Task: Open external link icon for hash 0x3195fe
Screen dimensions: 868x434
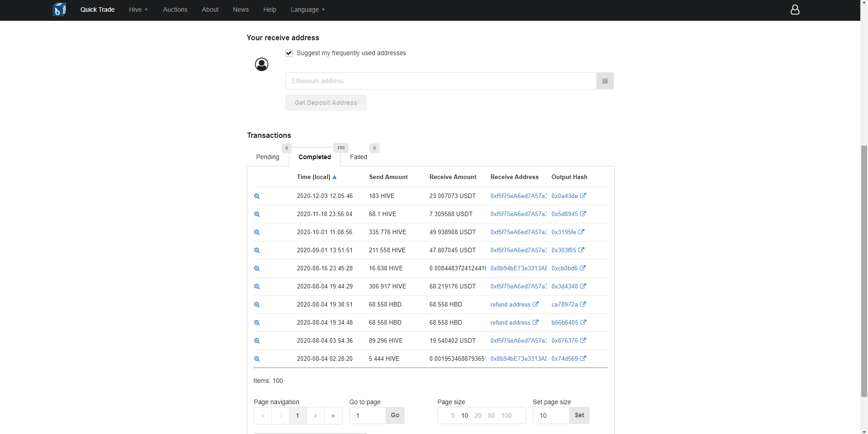Action: [x=581, y=232]
